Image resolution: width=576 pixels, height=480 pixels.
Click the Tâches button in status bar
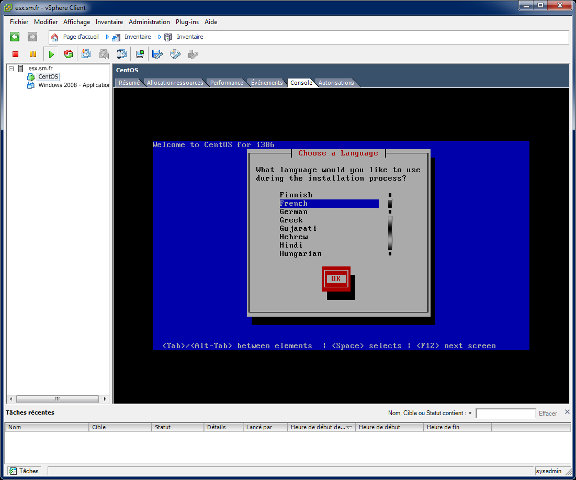click(x=24, y=471)
